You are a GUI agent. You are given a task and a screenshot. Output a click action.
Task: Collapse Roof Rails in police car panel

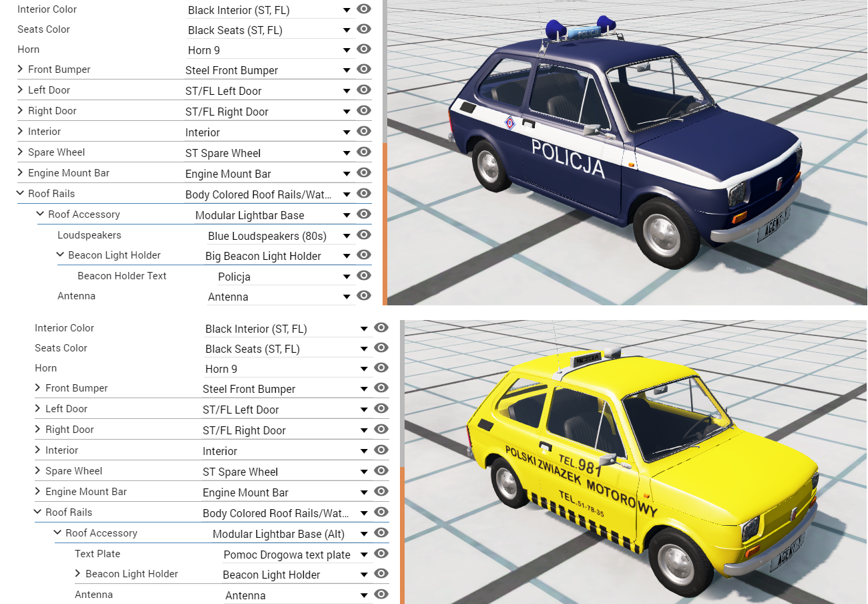[20, 194]
